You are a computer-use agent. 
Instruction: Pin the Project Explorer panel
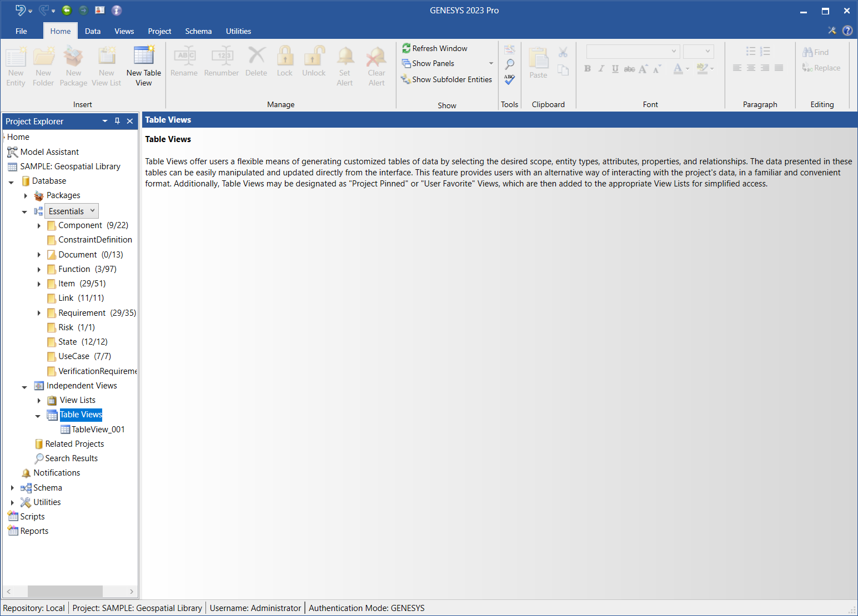tap(117, 121)
